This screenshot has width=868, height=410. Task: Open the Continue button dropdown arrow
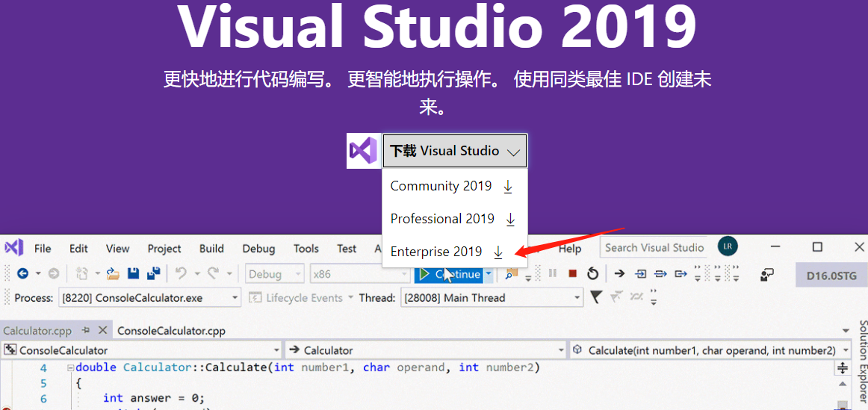[x=489, y=274]
